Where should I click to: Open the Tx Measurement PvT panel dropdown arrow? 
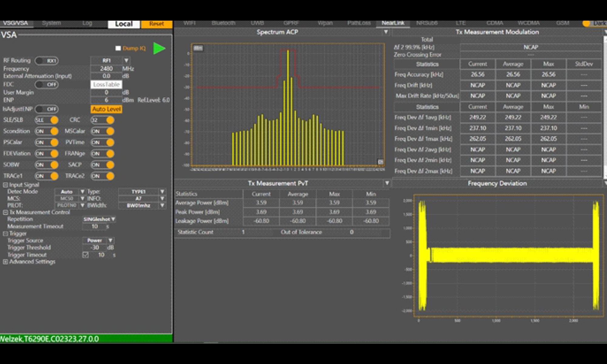[x=387, y=183]
